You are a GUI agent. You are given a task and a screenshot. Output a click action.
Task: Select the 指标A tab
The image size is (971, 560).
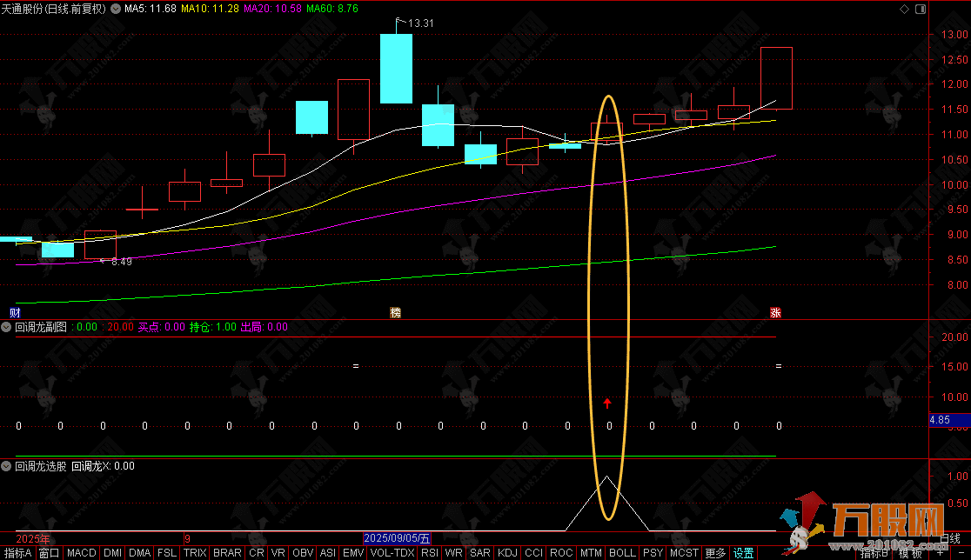[18, 552]
